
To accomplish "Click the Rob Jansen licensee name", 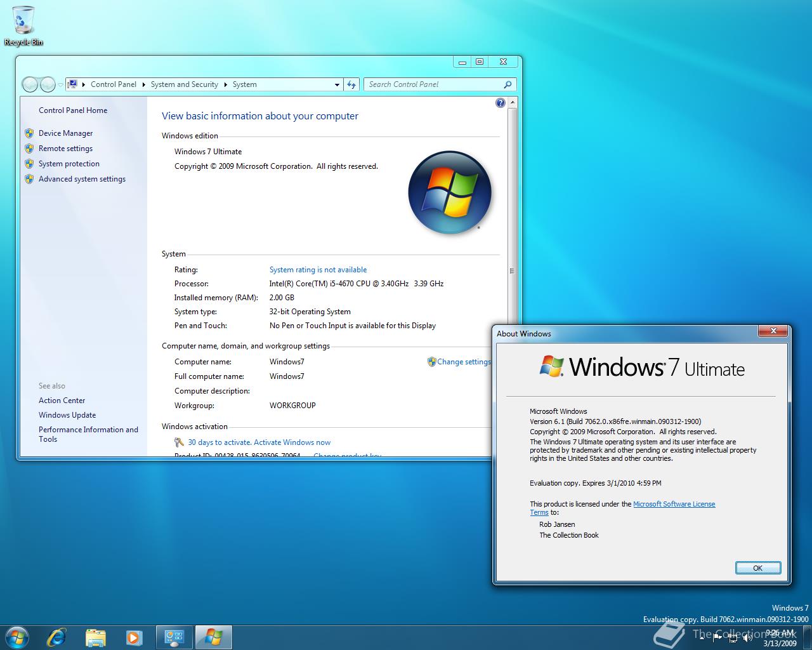I will tap(557, 524).
